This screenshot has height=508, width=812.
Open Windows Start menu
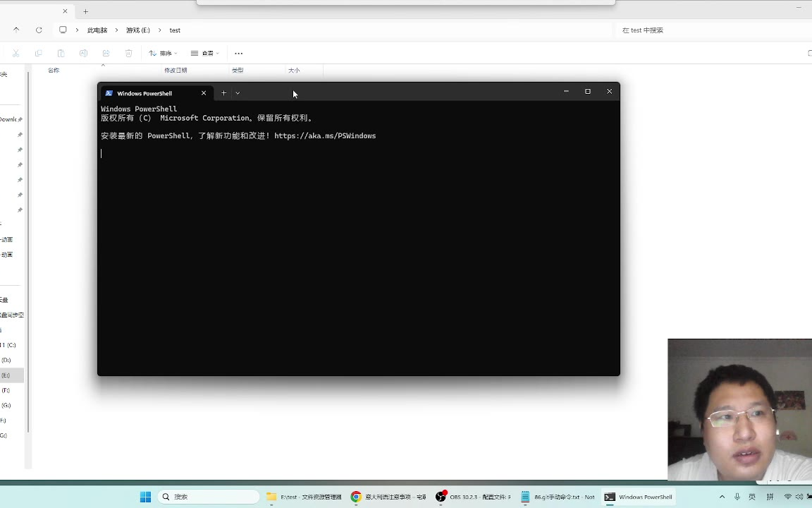point(145,497)
